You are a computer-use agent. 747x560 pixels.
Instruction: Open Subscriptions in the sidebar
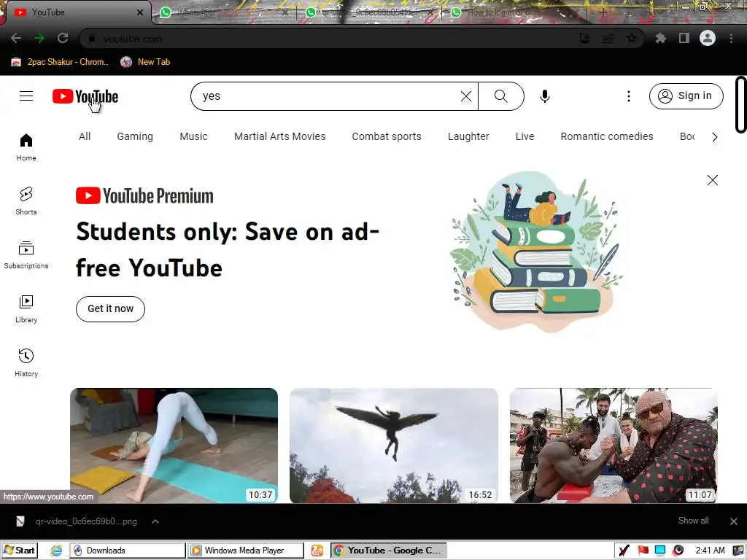click(26, 254)
